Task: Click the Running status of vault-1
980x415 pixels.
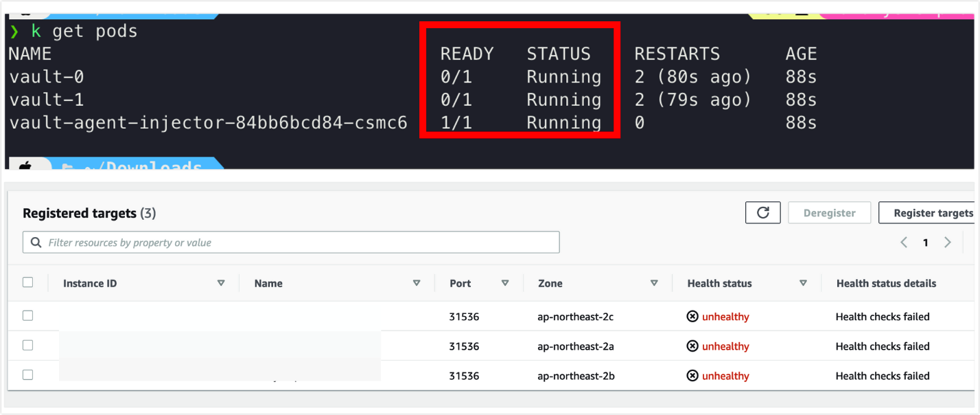Action: 564,100
